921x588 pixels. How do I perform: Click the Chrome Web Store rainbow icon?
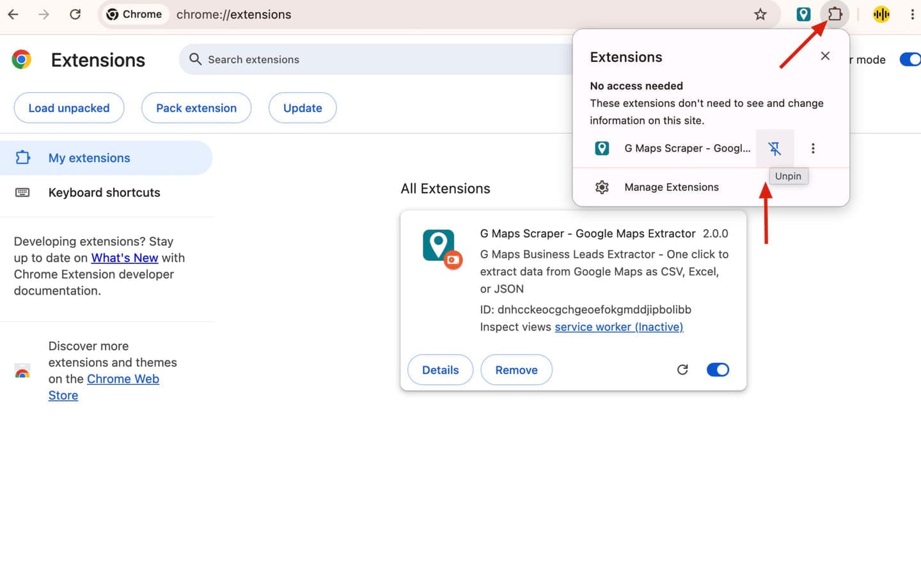22,371
